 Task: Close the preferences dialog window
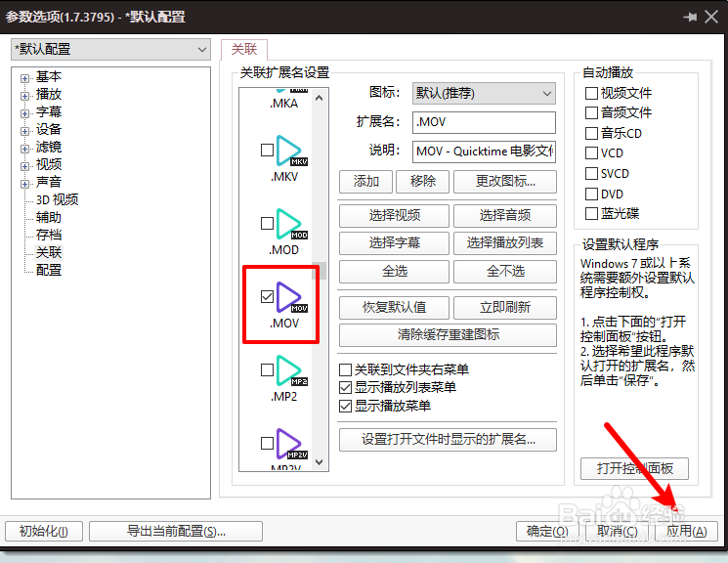pyautogui.click(x=711, y=18)
